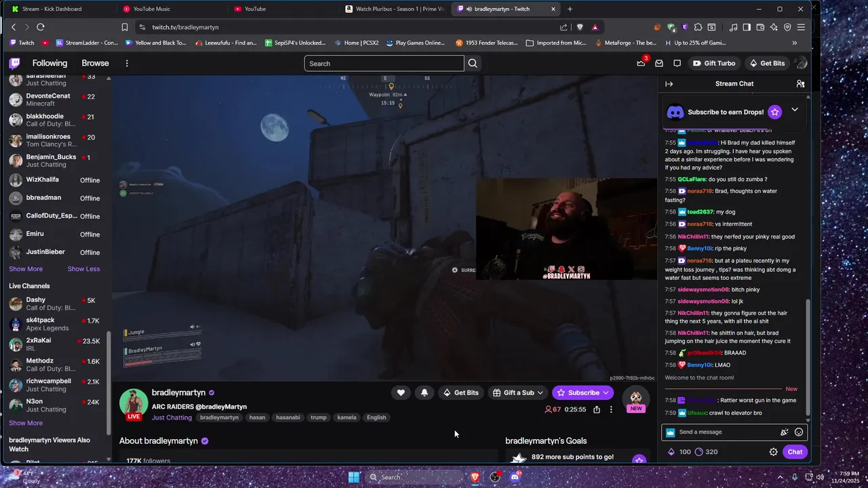Open the user profile avatar menu
Screen dimensions: 868x488
802,63
